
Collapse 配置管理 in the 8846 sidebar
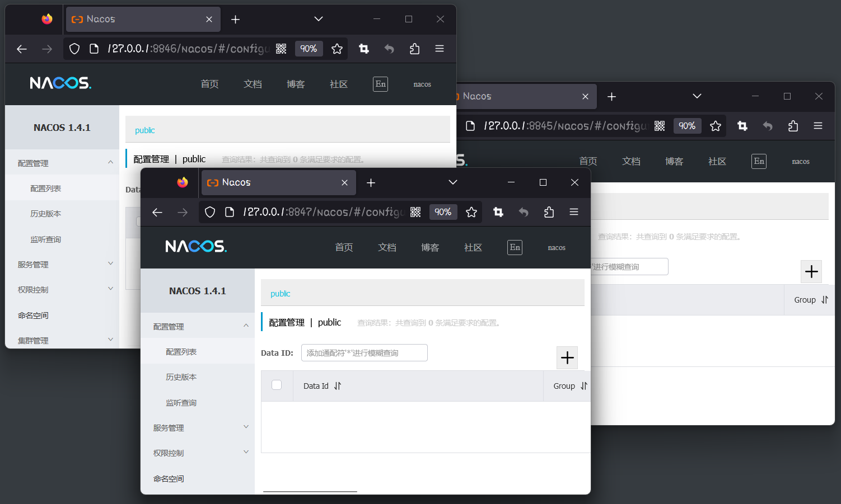[110, 162]
